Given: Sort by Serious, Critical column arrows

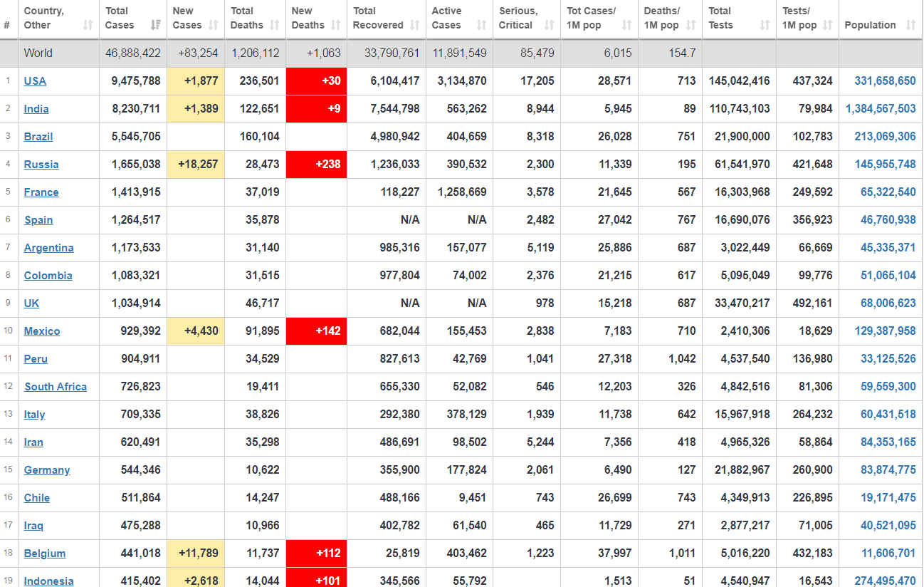Looking at the screenshot, I should (x=549, y=25).
